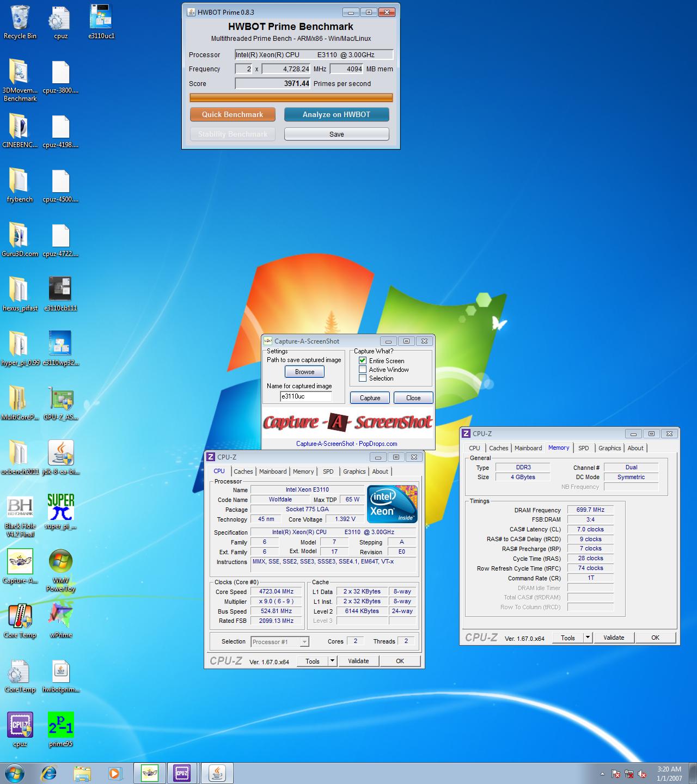Click the Java HWBOT Prime taskbar button

point(217,773)
